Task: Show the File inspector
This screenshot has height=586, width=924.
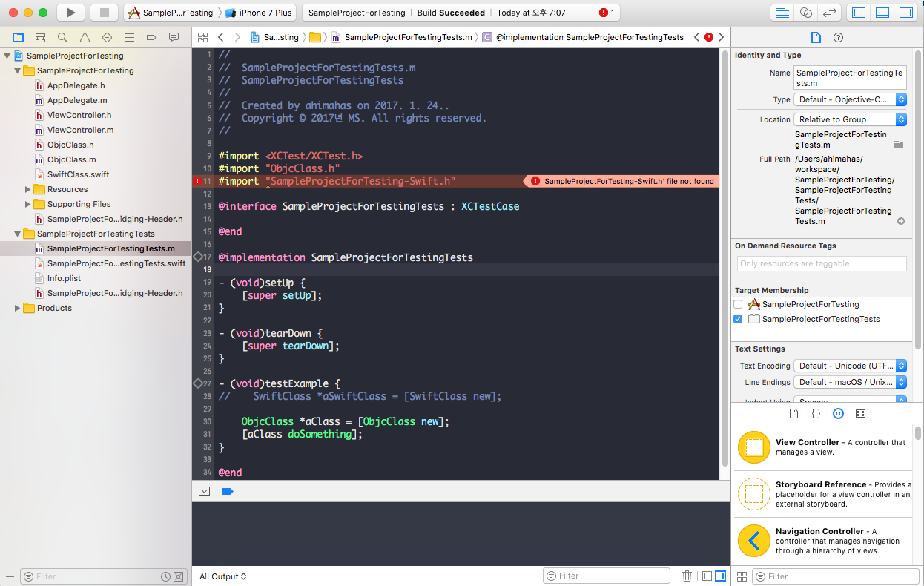Action: 816,37
